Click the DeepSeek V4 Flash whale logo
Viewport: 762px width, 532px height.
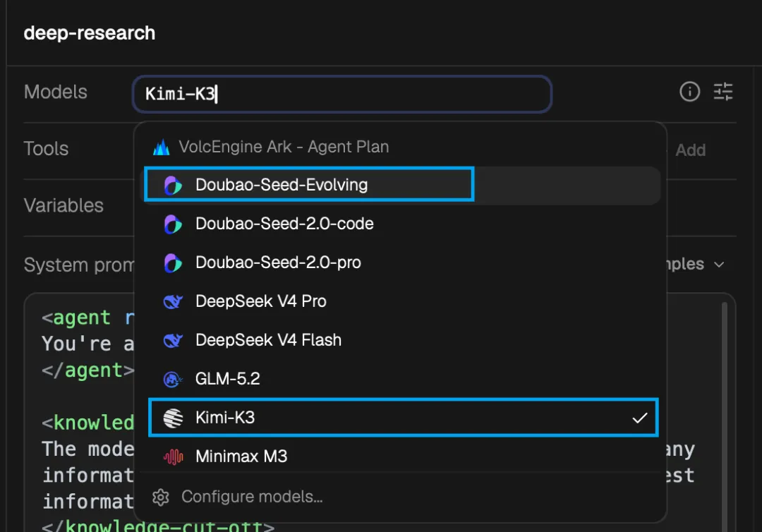pyautogui.click(x=173, y=341)
